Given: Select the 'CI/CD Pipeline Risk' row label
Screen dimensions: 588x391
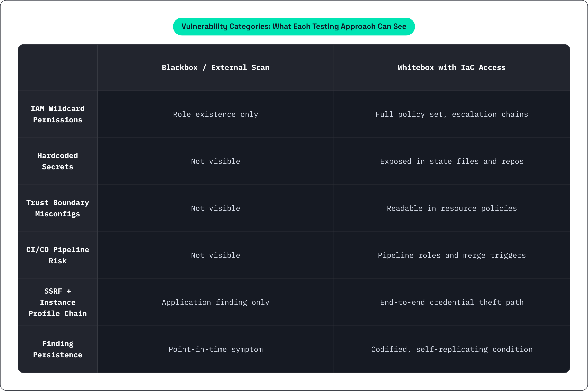Looking at the screenshot, I should click(58, 255).
